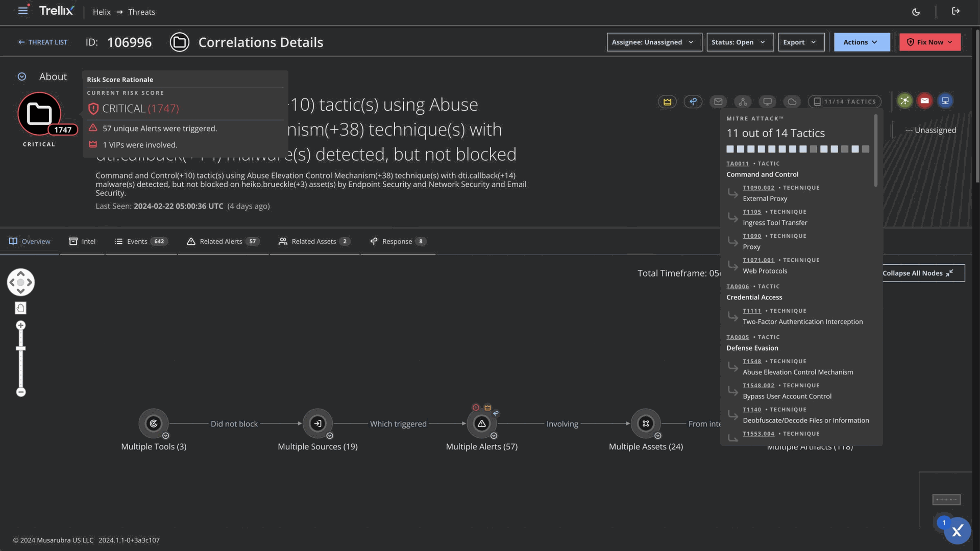The height and width of the screenshot is (551, 980).
Task: Switch to the Related Alerts tab
Action: tap(223, 241)
